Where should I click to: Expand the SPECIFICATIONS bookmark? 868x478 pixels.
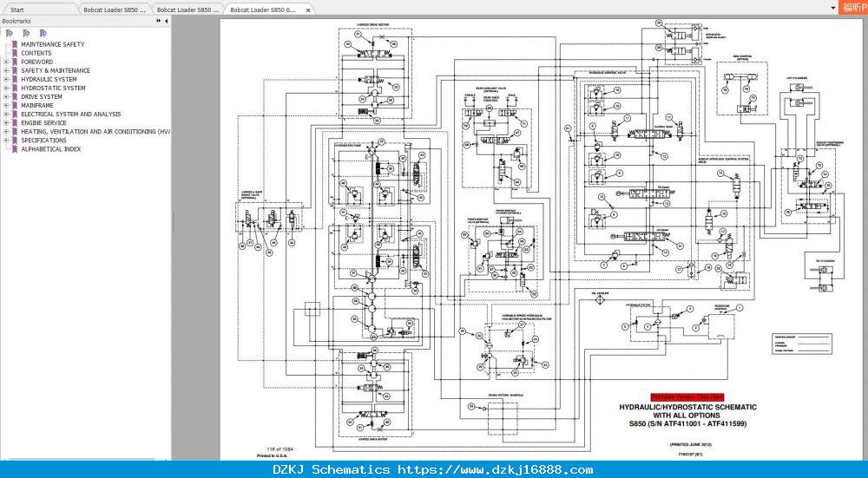(6, 141)
